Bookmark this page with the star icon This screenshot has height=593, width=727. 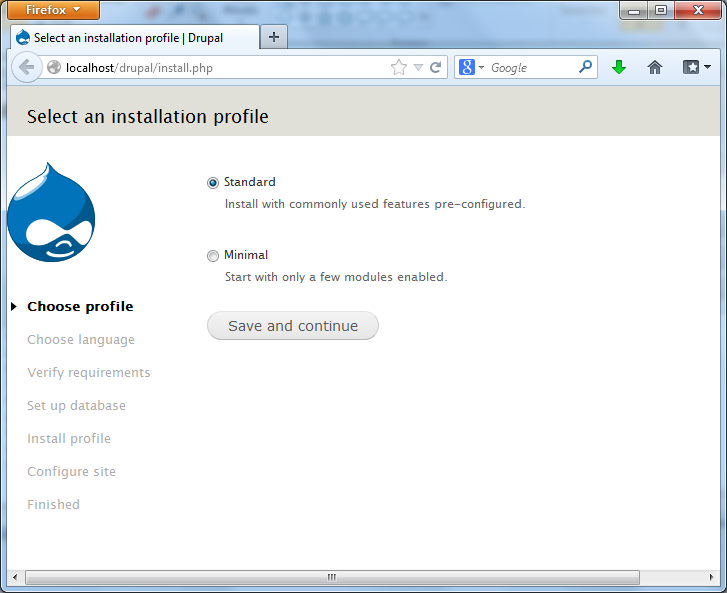pyautogui.click(x=399, y=68)
